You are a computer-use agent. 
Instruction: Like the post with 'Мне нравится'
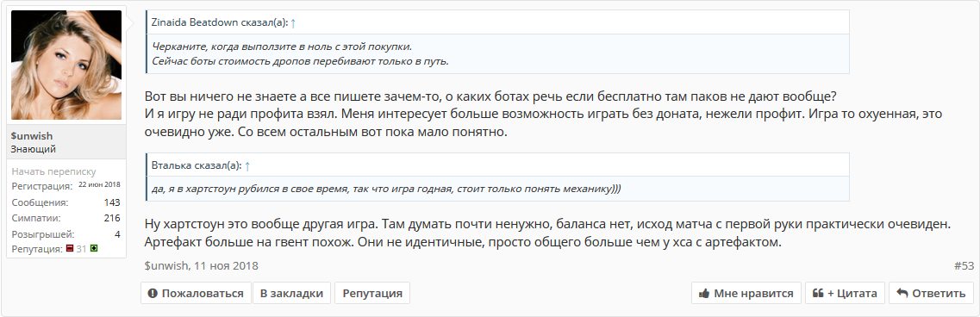point(746,293)
